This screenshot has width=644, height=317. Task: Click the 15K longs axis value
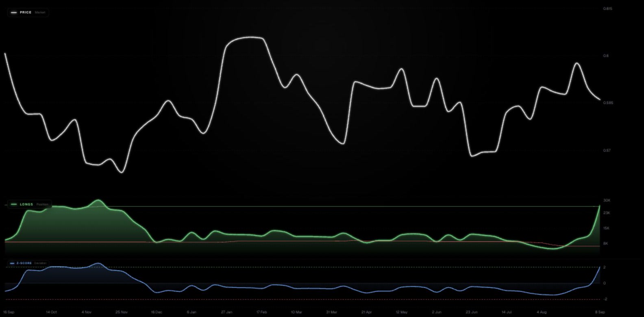pos(606,228)
